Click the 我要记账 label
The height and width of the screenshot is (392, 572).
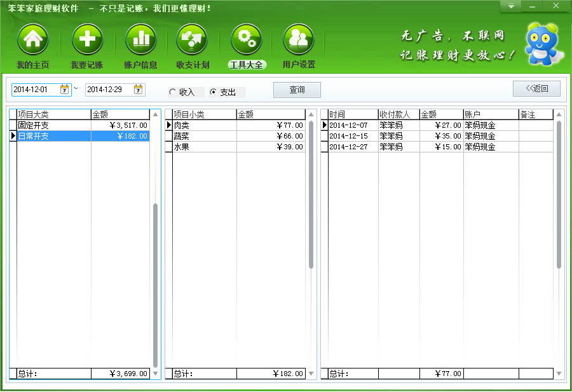coord(87,65)
